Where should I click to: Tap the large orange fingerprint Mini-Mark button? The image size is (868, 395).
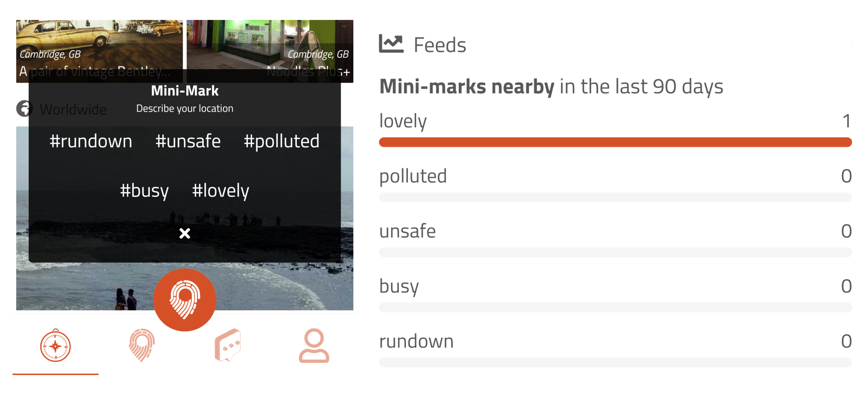pos(185,300)
